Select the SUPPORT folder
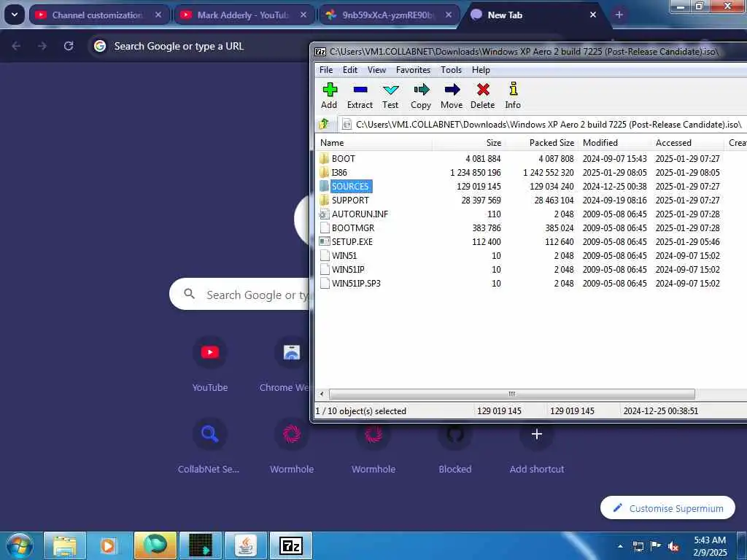The width and height of the screenshot is (747, 560). tap(350, 200)
